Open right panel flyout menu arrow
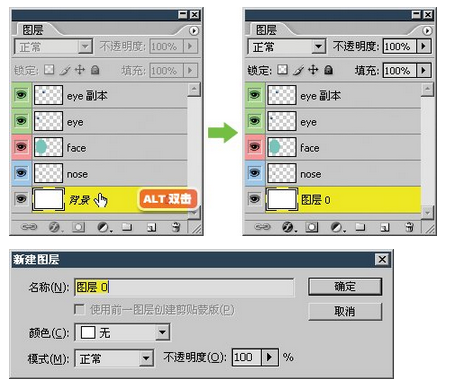Screen dimensions: 455x388 point(427,31)
